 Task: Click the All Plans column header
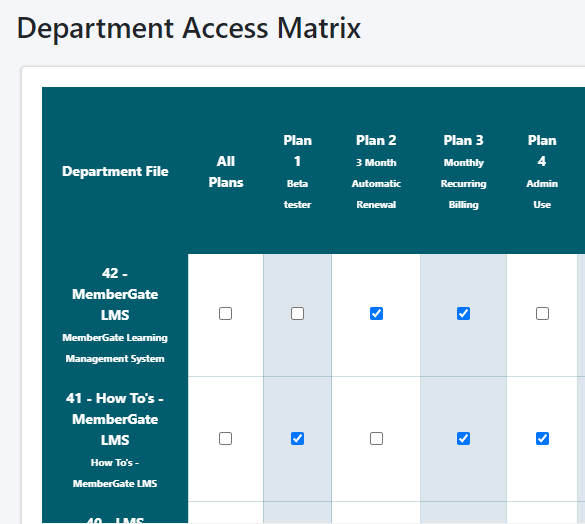[x=226, y=172]
